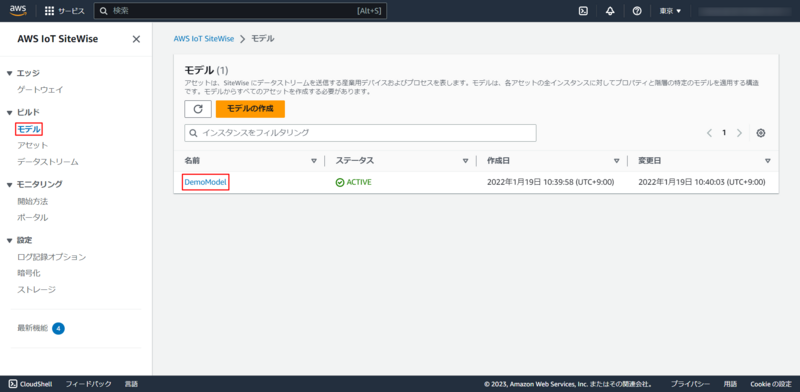Image resolution: width=800 pixels, height=392 pixels.
Task: Open ログ記録オプション in the sidebar
Action: coord(52,257)
